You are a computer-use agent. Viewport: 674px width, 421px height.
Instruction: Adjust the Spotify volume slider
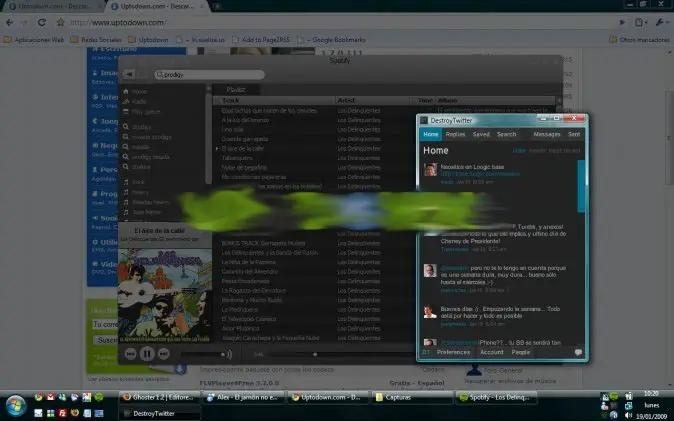tap(204, 354)
